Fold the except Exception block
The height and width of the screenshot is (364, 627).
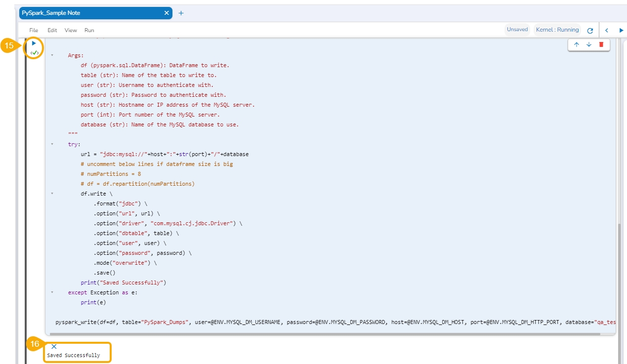pyautogui.click(x=52, y=292)
